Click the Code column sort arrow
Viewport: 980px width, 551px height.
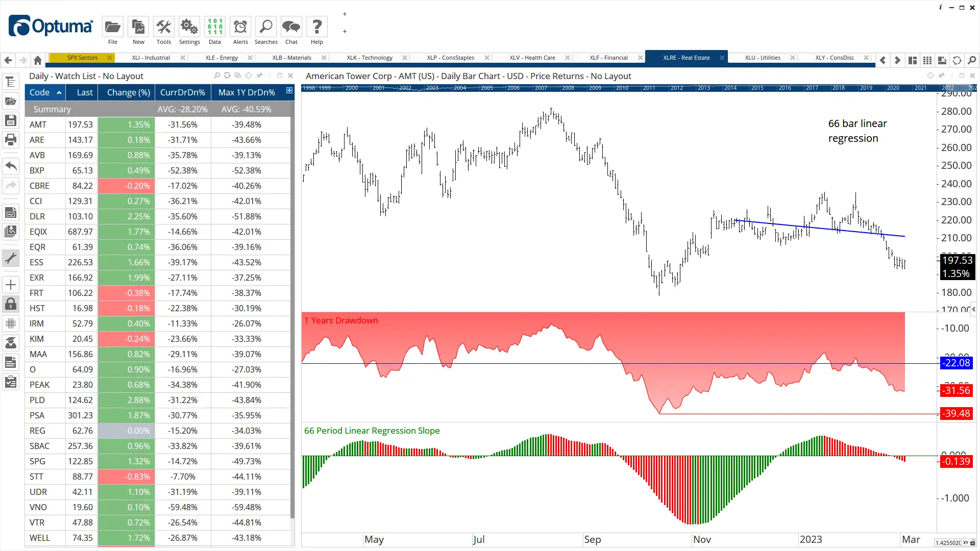coord(59,92)
